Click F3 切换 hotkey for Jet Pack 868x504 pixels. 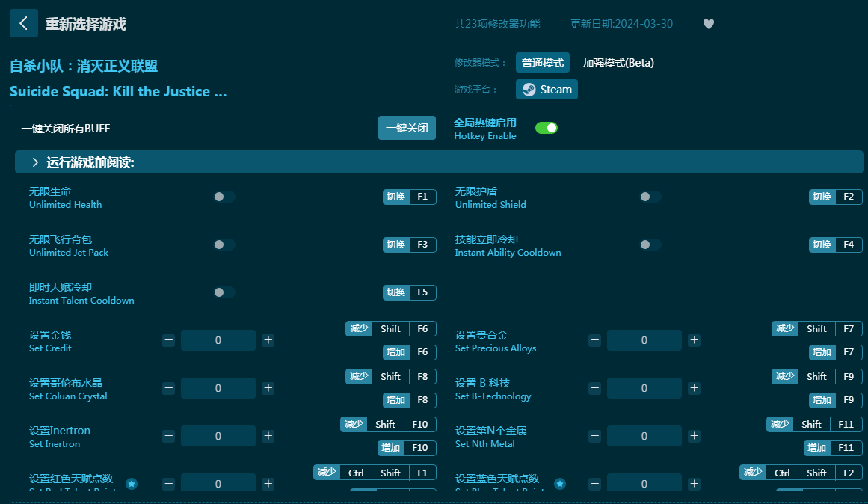[x=409, y=245]
